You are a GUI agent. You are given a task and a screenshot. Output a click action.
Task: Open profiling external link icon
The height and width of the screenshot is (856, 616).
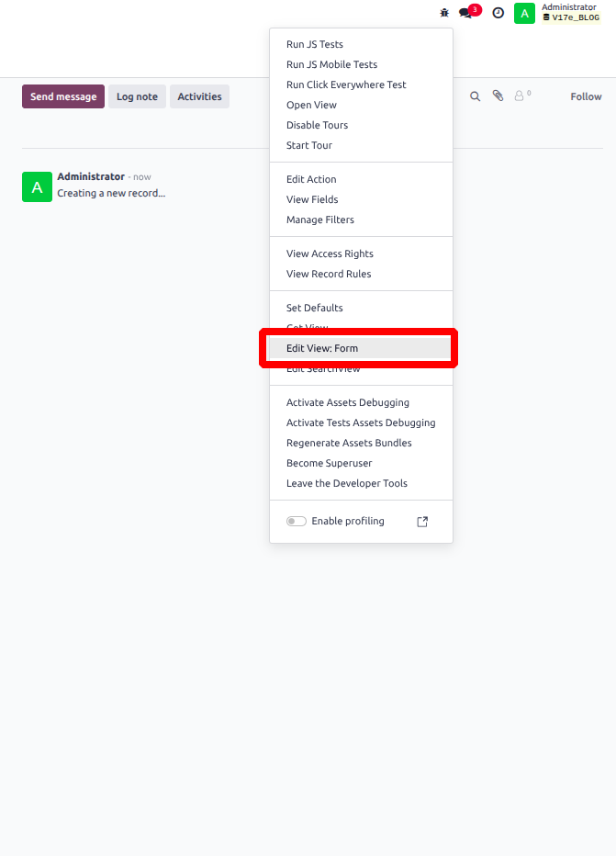pos(422,522)
